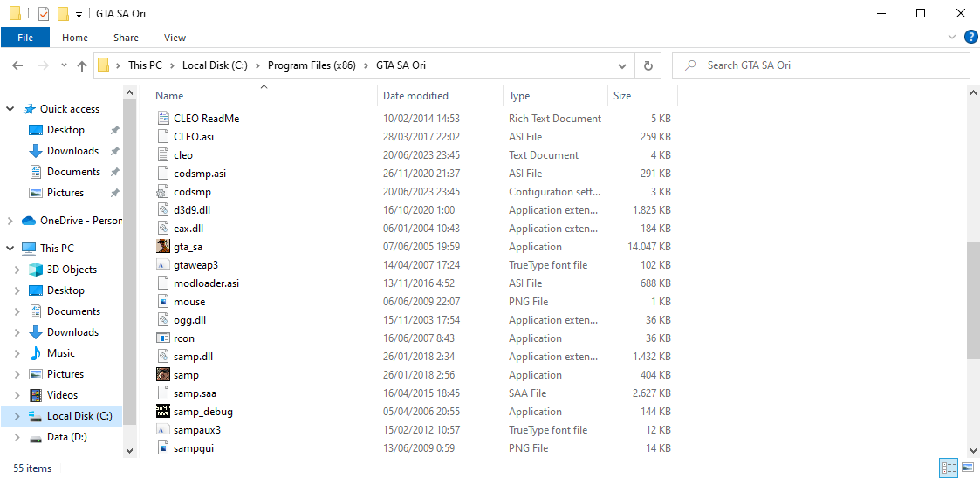Open the Share ribbon tab
Viewport: 980px width, 478px height.
126,38
